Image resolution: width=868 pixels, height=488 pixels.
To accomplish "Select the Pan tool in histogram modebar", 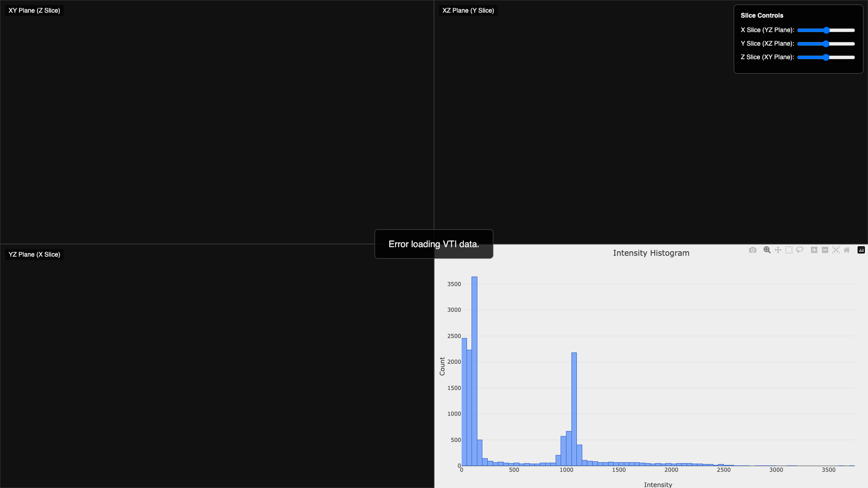I will 778,250.
